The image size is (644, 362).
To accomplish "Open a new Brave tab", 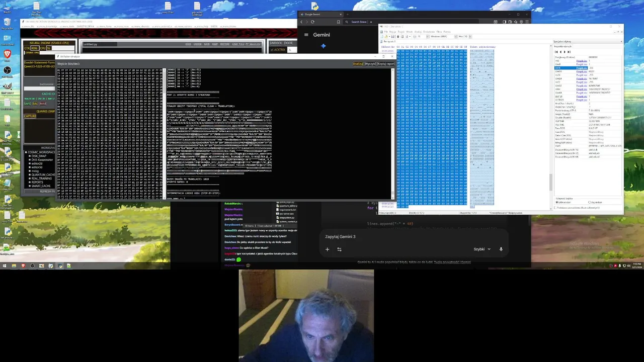I will click(348, 14).
